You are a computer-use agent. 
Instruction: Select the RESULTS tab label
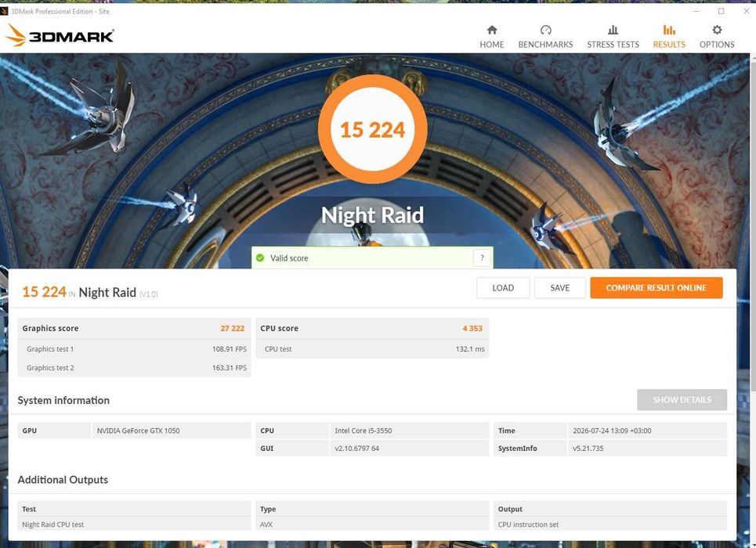[x=669, y=45]
